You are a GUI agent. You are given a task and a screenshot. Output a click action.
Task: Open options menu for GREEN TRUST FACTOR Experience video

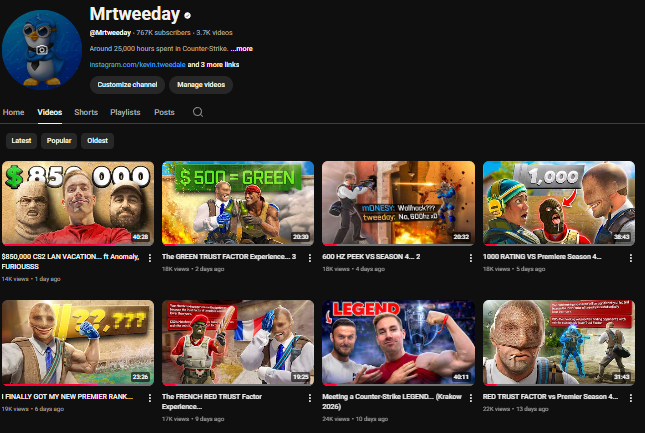click(310, 258)
